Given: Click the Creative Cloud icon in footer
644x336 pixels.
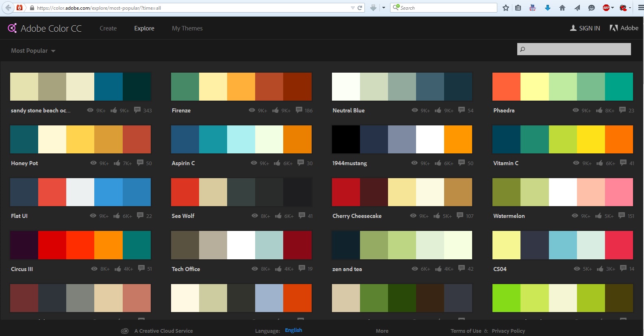Looking at the screenshot, I should click(125, 331).
